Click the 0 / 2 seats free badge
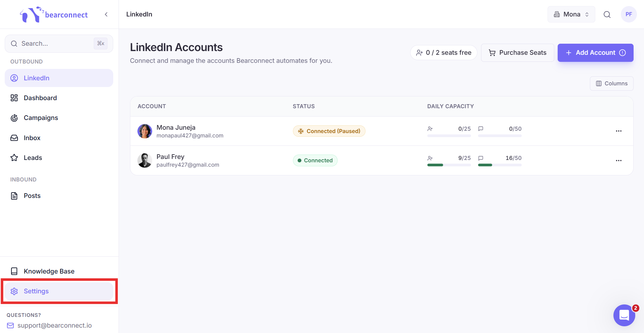Image resolution: width=644 pixels, height=333 pixels. click(443, 53)
